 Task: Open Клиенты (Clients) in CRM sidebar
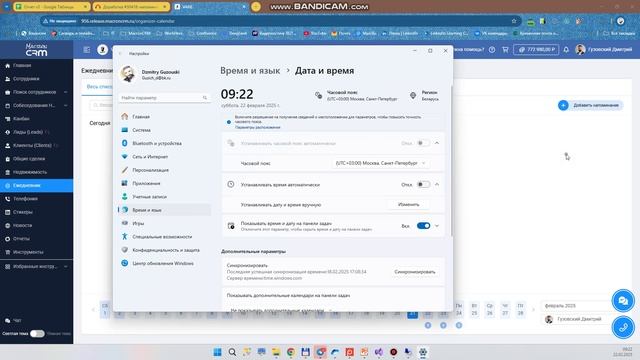pyautogui.click(x=32, y=145)
